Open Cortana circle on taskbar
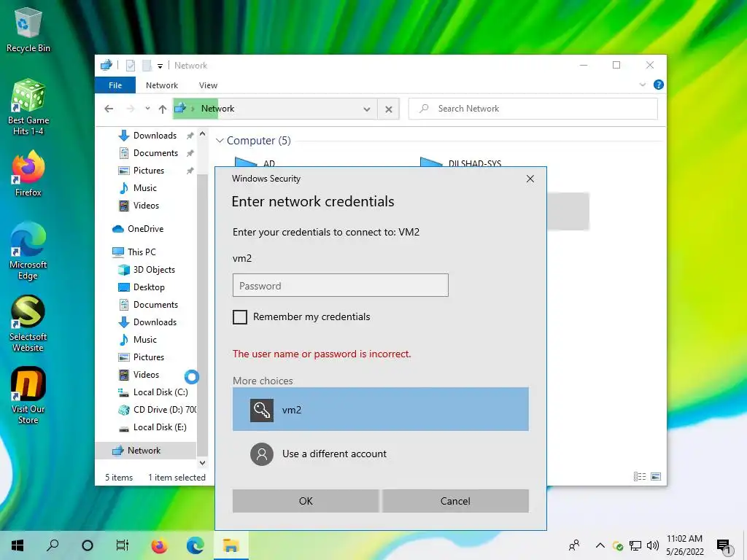The width and height of the screenshot is (747, 560). pyautogui.click(x=88, y=545)
